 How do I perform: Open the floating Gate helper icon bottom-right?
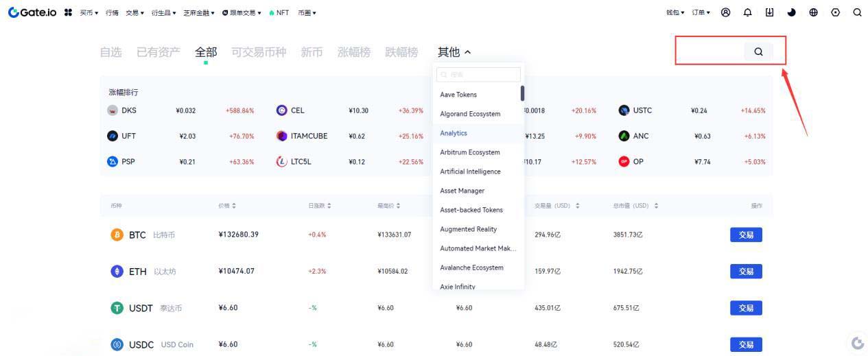click(x=857, y=343)
